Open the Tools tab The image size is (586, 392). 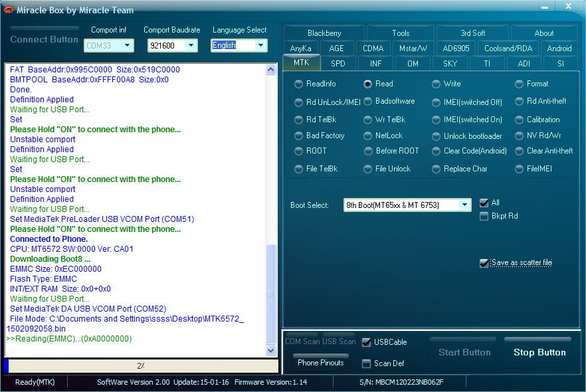(401, 33)
